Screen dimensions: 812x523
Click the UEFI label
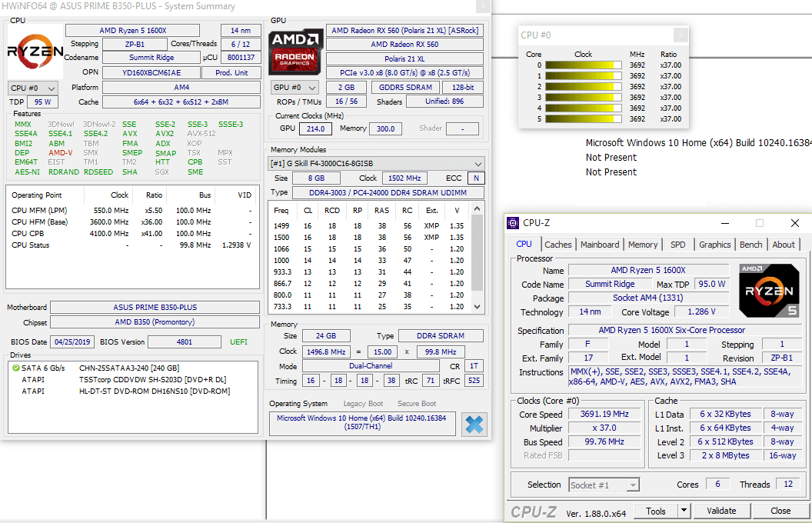pos(238,342)
